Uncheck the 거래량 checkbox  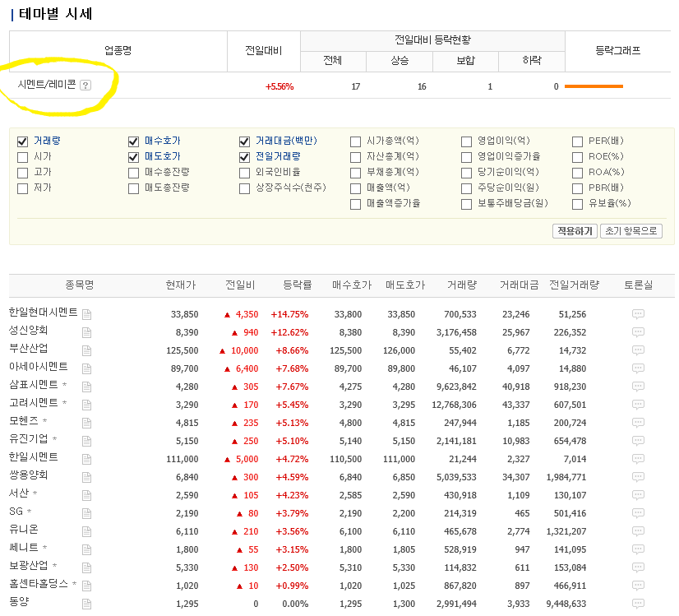coord(23,141)
